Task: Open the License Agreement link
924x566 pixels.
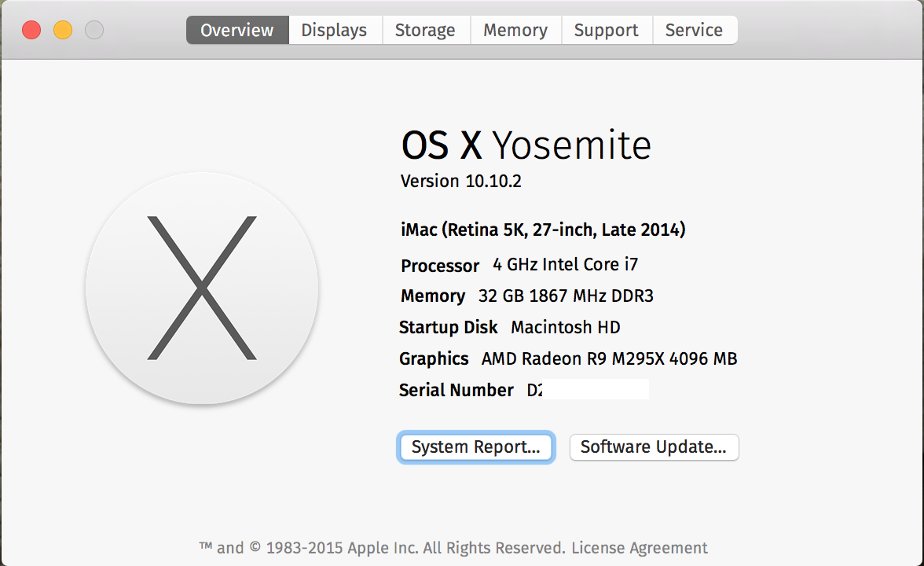Action: [640, 548]
